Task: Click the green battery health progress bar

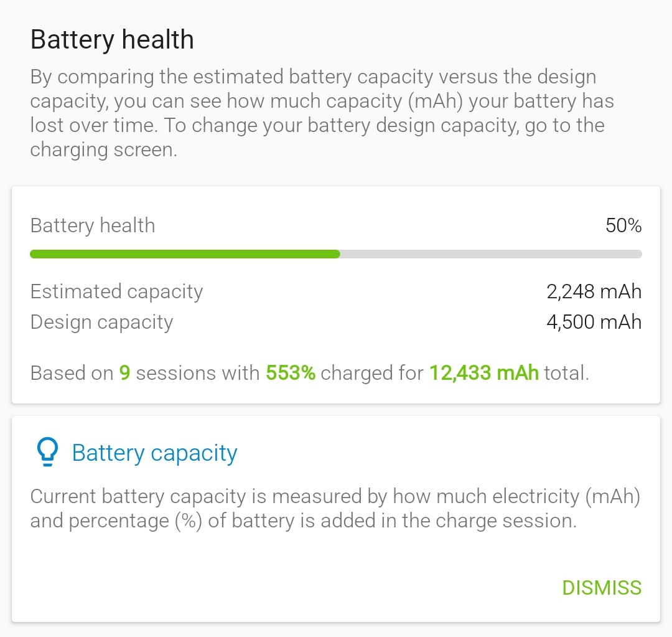Action: 185,254
